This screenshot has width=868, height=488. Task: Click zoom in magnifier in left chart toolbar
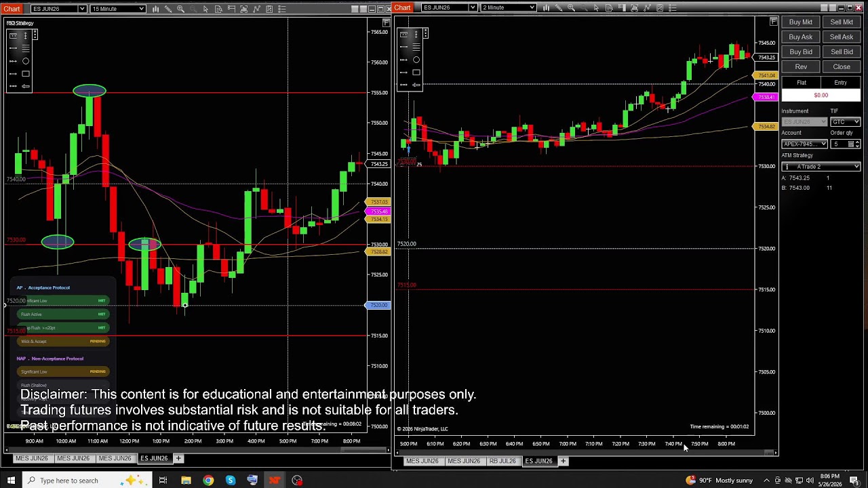tap(180, 9)
